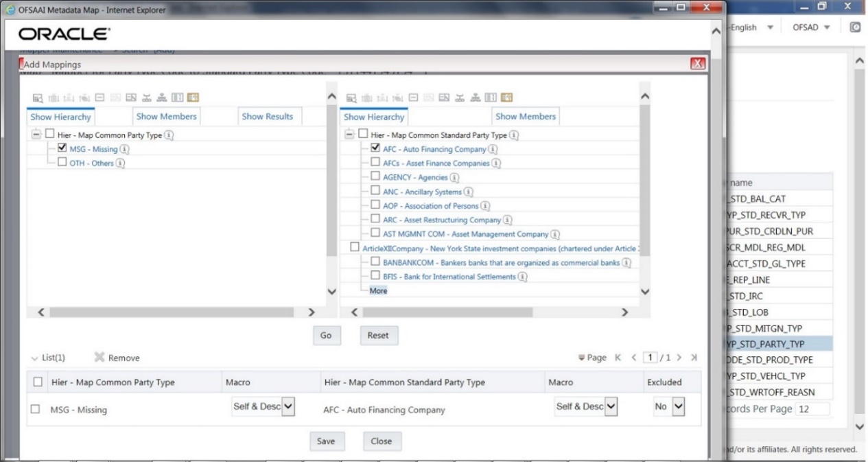868x462 pixels.
Task: Check the BFIS checkbox in hierarchy
Action: coord(375,276)
